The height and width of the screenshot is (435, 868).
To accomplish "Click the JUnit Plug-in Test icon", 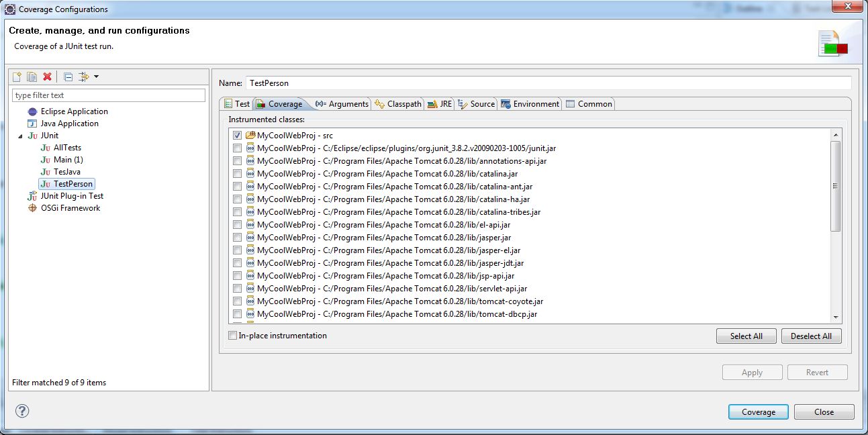I will click(x=32, y=196).
